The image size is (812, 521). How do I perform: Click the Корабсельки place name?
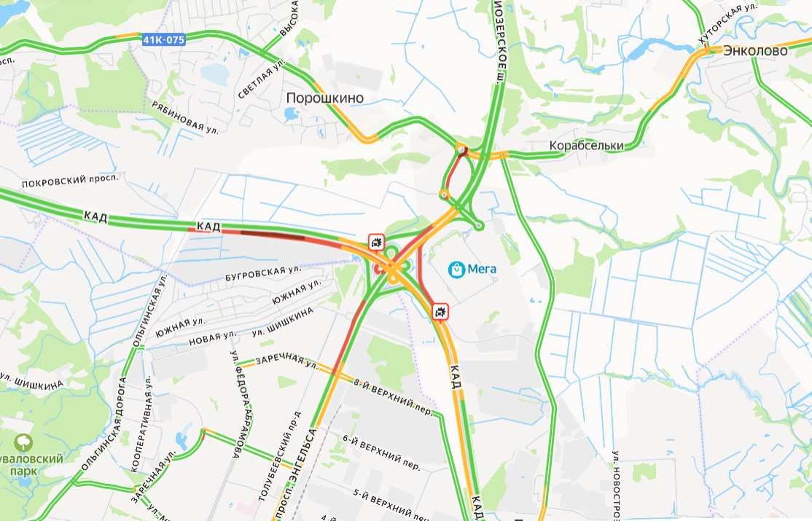tap(586, 146)
